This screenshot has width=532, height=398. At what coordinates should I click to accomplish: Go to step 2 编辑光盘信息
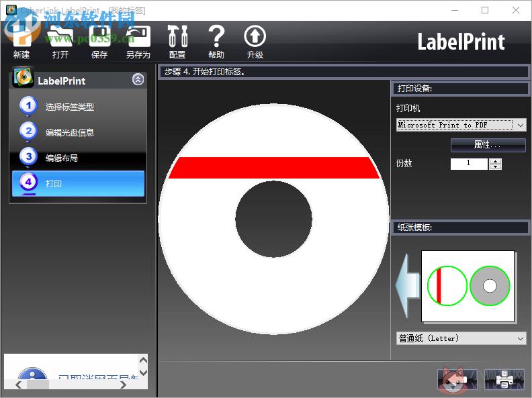point(78,132)
